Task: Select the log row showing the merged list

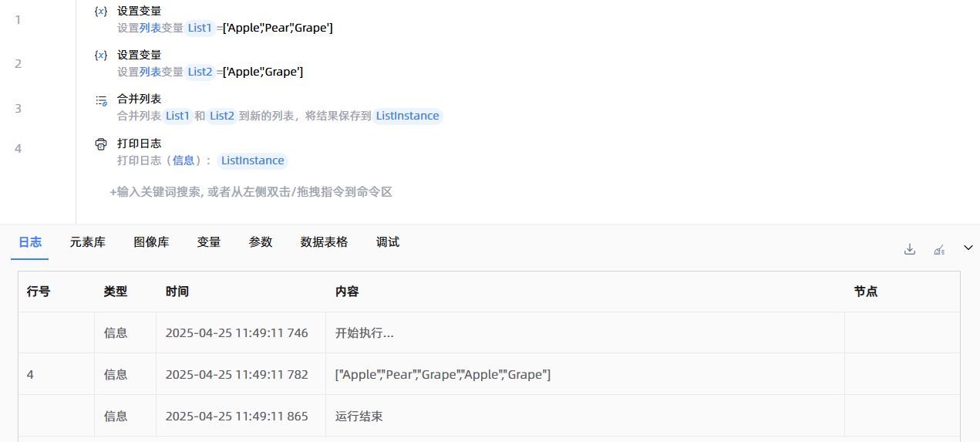Action: click(x=443, y=375)
